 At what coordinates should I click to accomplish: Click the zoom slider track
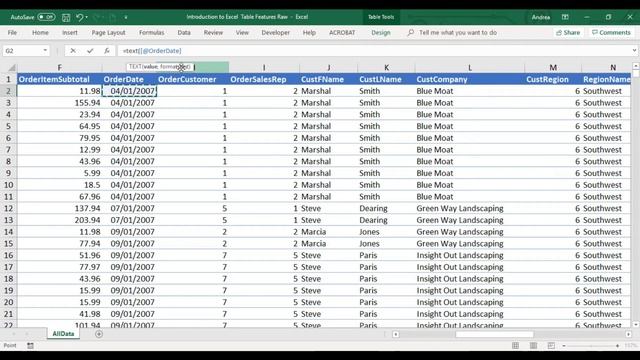point(591,346)
